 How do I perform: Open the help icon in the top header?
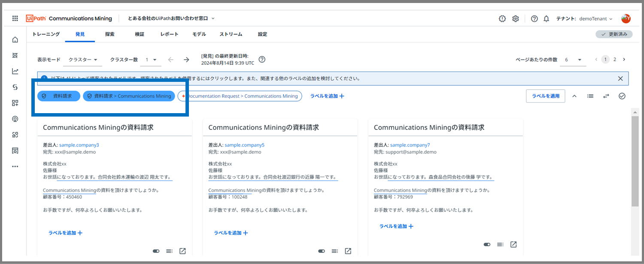534,18
